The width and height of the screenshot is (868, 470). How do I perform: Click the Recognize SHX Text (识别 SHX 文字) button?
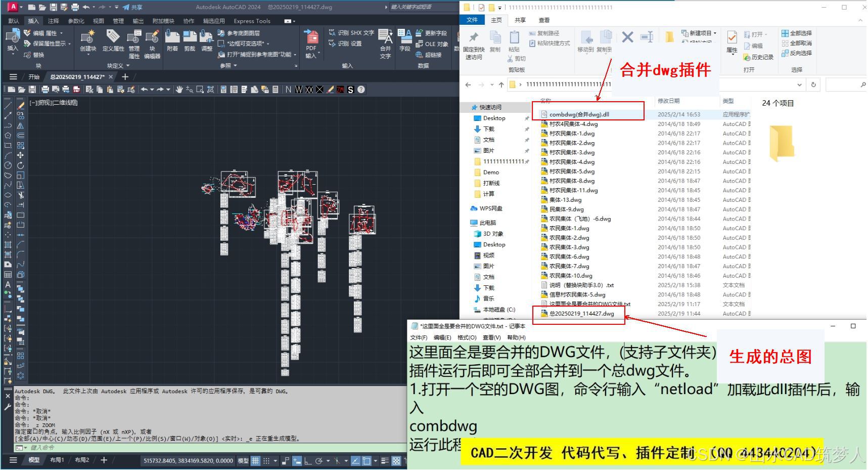click(351, 33)
